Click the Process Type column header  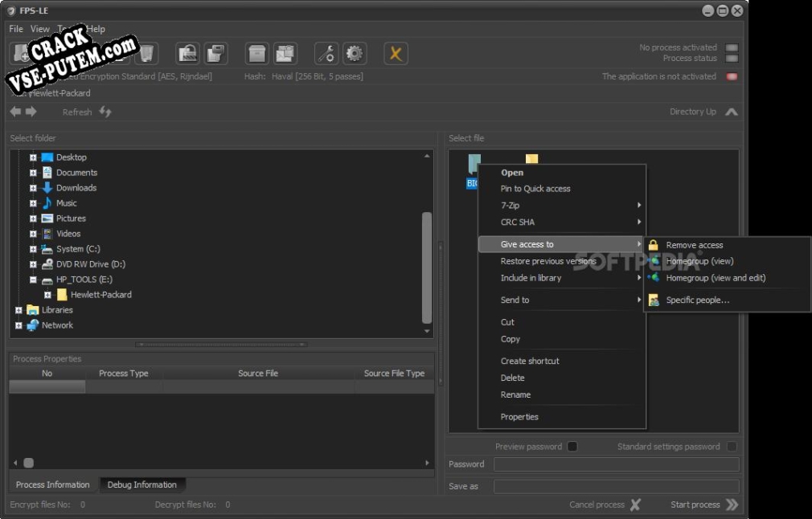[124, 374]
